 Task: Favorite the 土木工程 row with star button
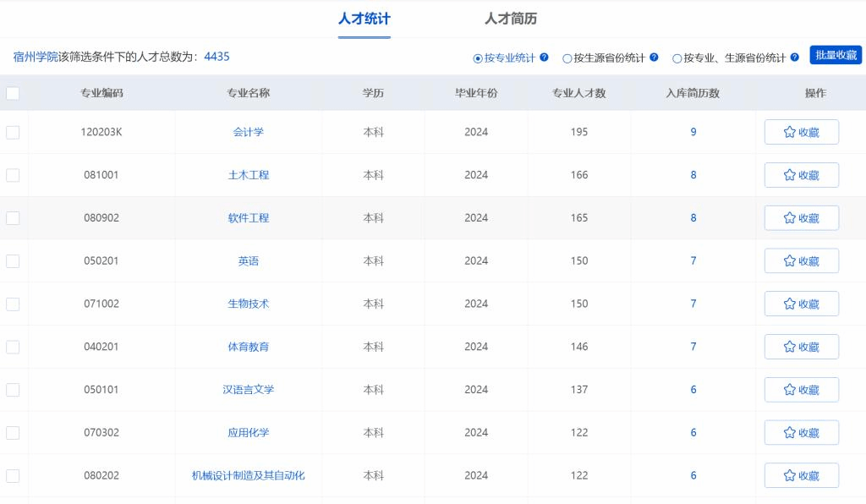tap(801, 175)
